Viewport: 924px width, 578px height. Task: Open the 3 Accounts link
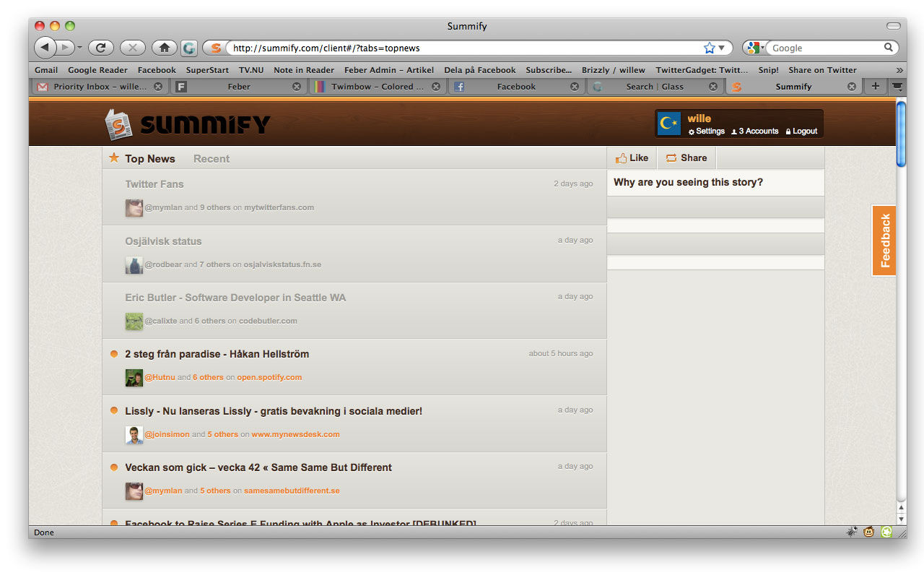pos(755,131)
